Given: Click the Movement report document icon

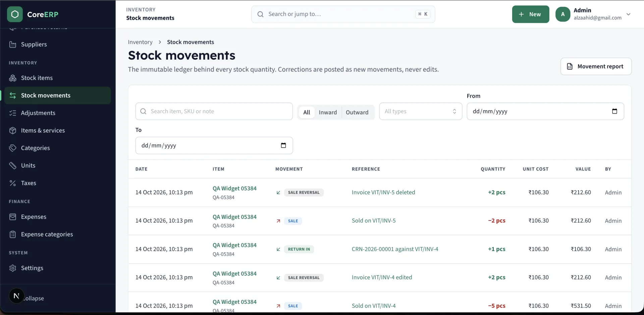Looking at the screenshot, I should [570, 66].
